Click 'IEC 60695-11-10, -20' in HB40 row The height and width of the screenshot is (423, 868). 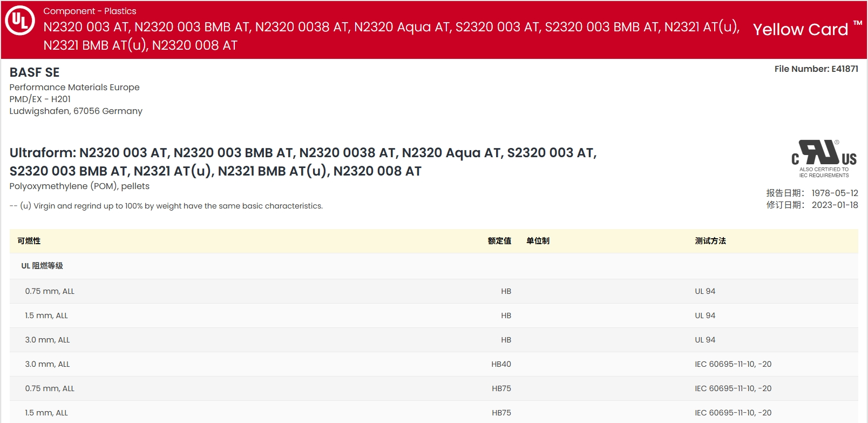point(733,364)
